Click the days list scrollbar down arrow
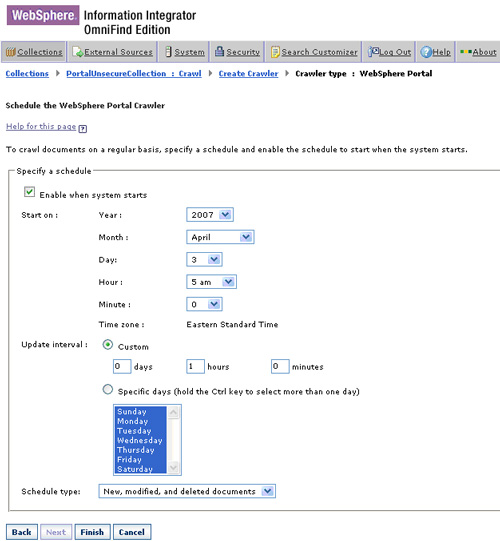 (x=173, y=468)
